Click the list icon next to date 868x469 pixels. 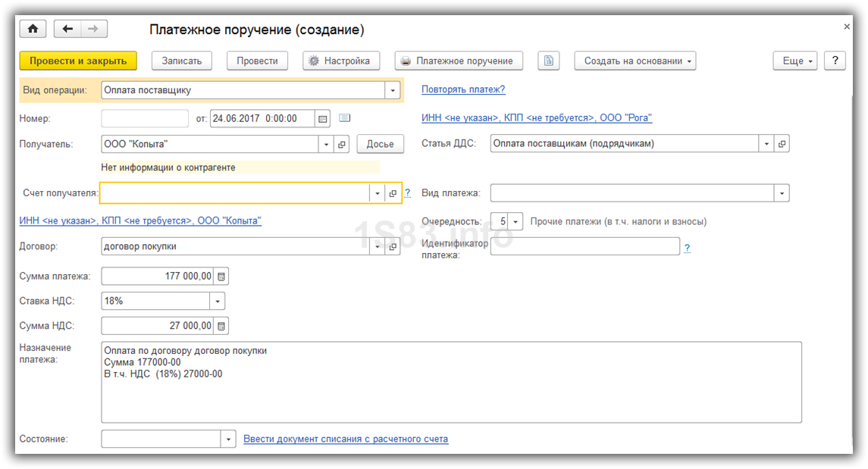tap(345, 118)
